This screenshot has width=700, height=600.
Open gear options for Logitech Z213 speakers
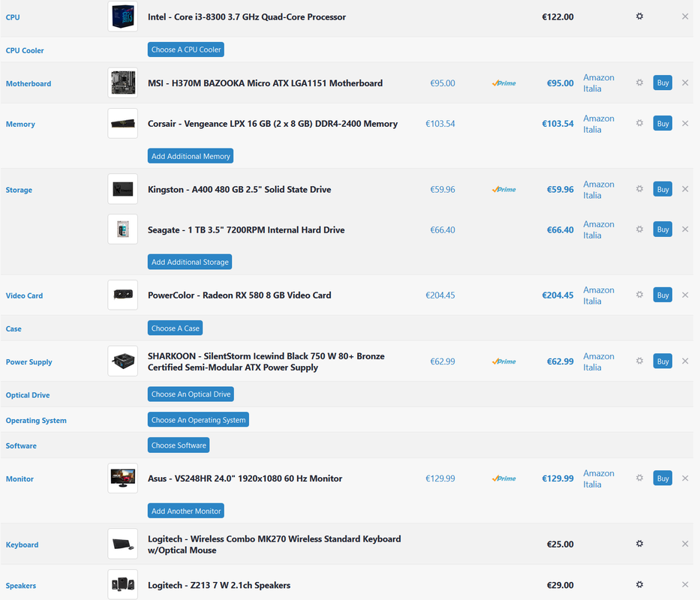[639, 585]
